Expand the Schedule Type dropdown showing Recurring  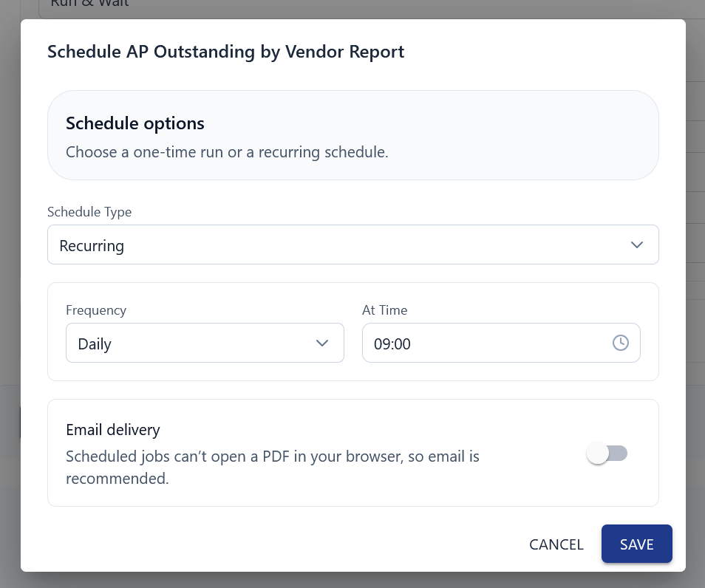352,245
